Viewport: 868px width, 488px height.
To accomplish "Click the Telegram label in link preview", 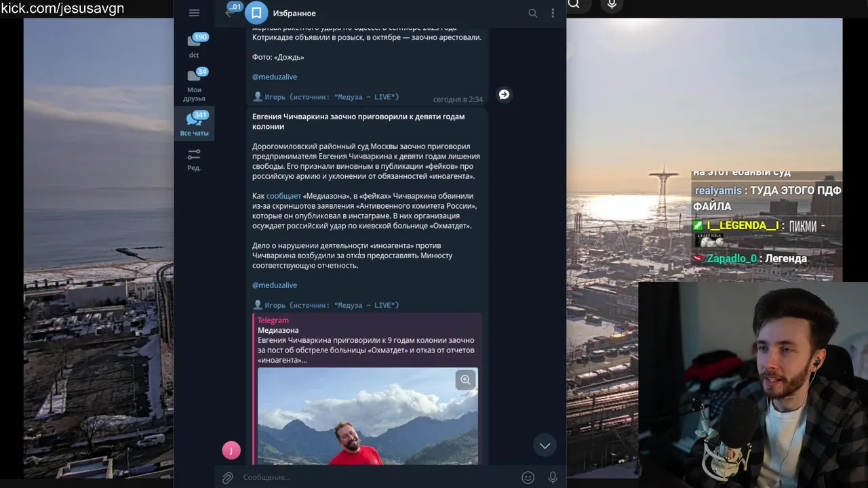I will [x=273, y=320].
